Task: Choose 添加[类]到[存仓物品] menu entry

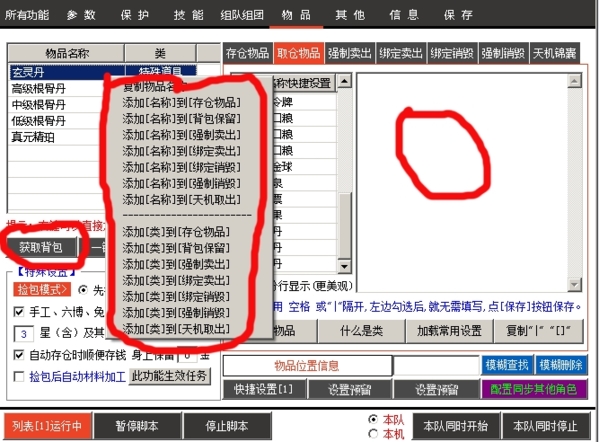Action: [x=176, y=232]
